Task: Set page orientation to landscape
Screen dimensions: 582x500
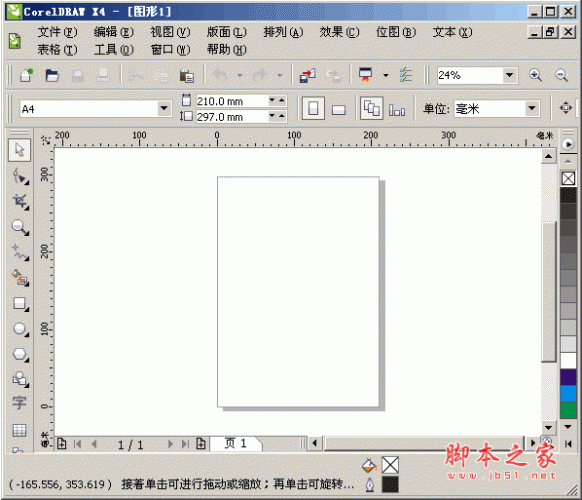Action: point(339,109)
